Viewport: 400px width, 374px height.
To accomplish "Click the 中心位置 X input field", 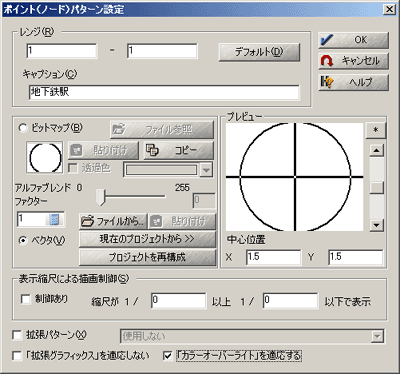I will pos(273,257).
